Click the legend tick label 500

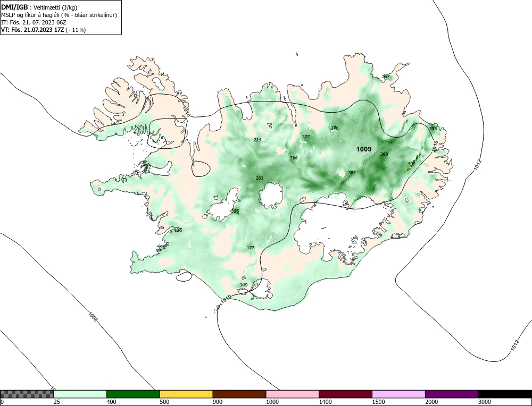click(164, 402)
